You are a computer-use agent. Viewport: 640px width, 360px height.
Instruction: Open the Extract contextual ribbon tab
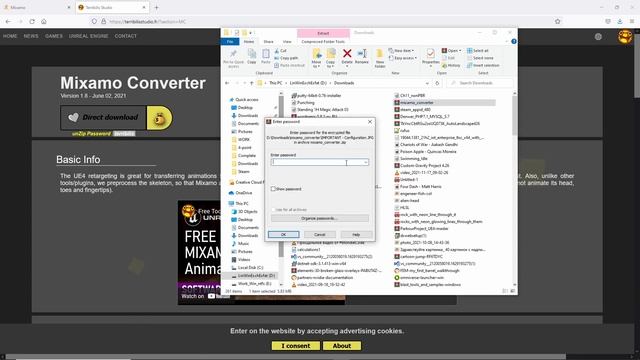[323, 33]
